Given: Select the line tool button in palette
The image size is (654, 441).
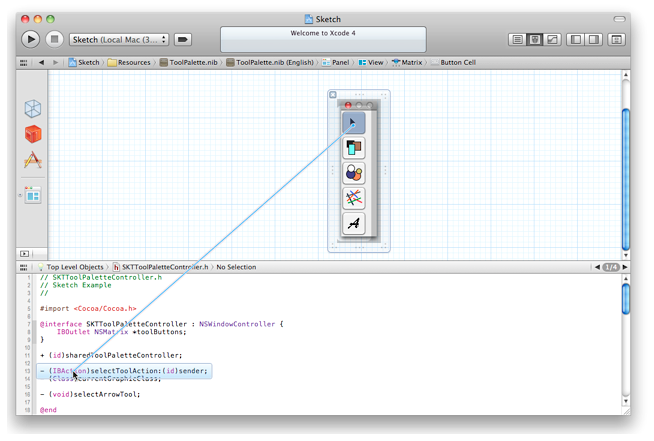Looking at the screenshot, I should tap(354, 198).
